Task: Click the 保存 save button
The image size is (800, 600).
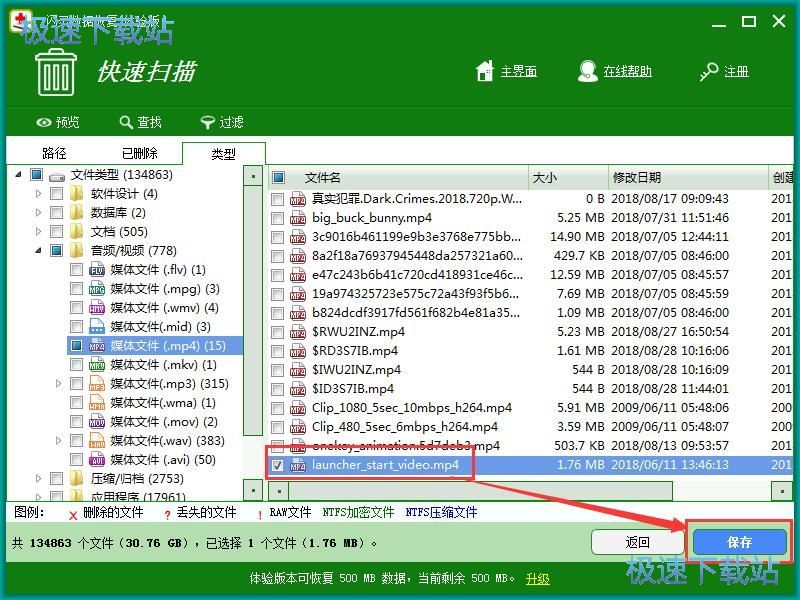Action: (739, 542)
